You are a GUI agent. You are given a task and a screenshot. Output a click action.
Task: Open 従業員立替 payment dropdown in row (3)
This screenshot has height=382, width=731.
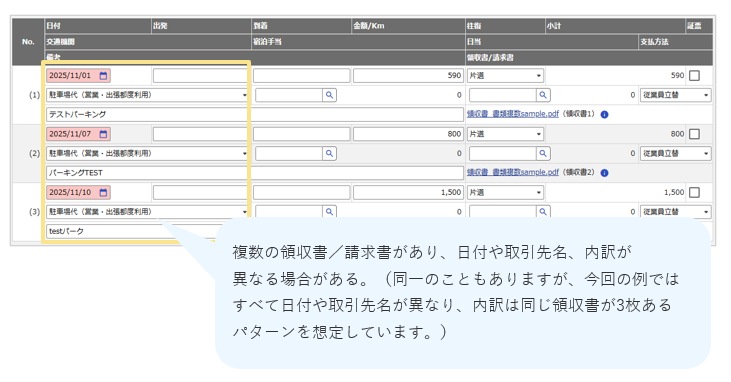676,212
